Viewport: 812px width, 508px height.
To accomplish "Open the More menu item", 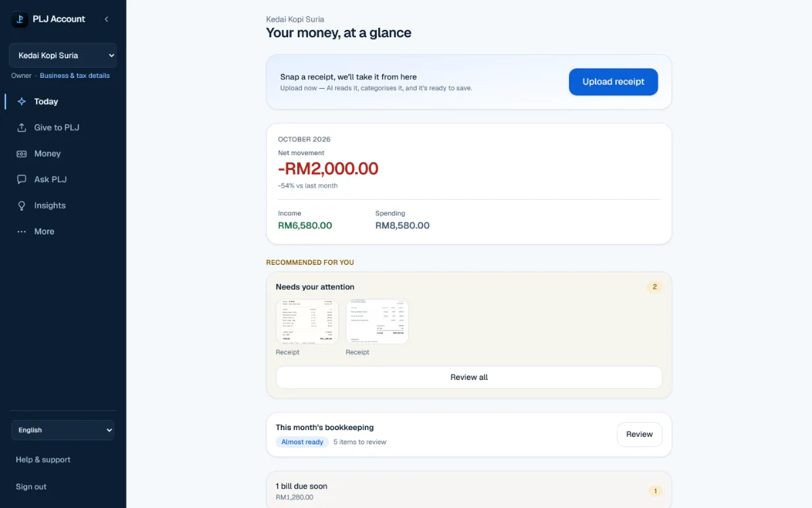I will pyautogui.click(x=63, y=232).
